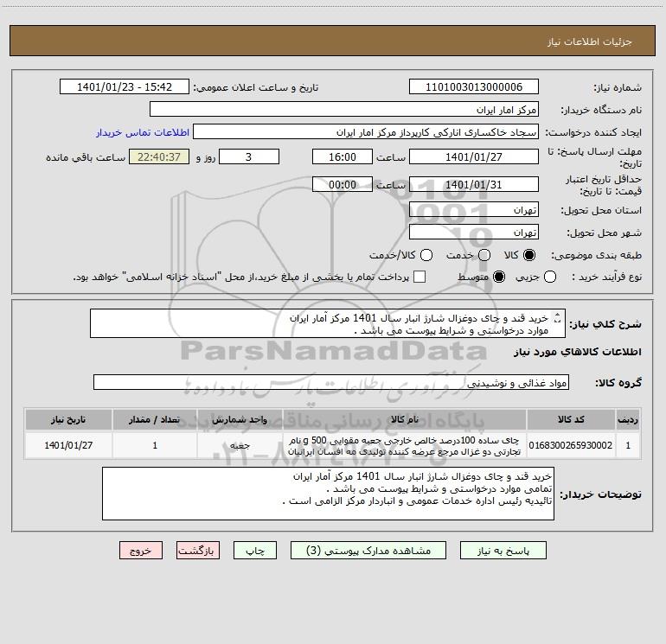This screenshot has width=666, height=644.
Task: Click the response deadline date 1401/01/27 field
Action: [x=474, y=156]
